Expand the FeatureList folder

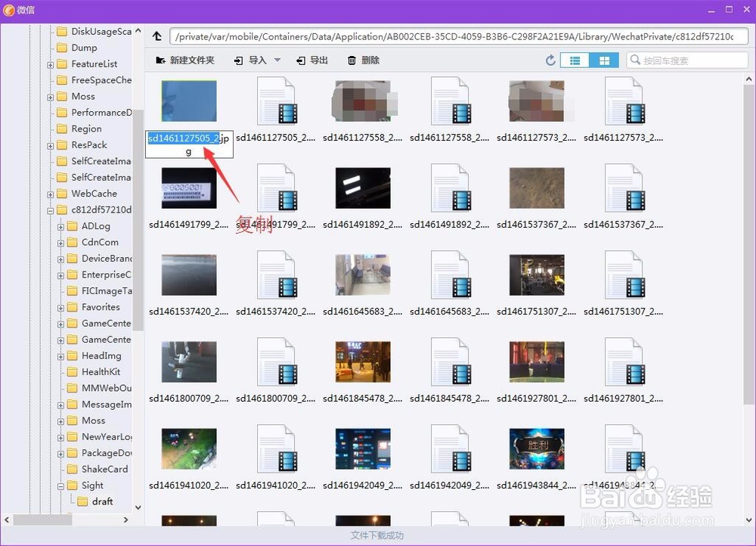pyautogui.click(x=50, y=64)
